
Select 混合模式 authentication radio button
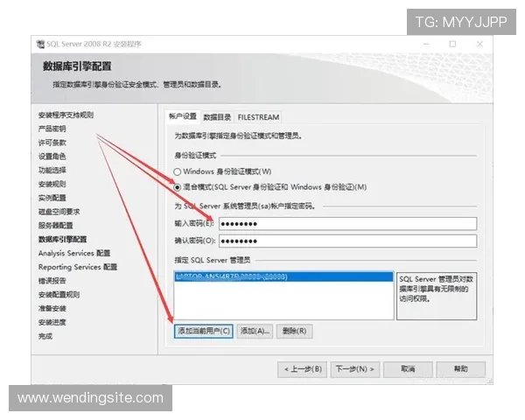coord(177,187)
